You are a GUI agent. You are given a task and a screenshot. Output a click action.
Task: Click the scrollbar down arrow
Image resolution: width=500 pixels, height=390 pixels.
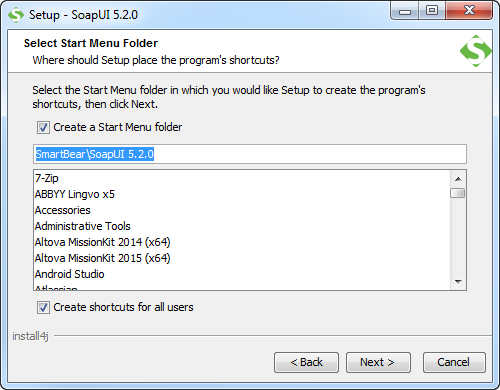coord(458,282)
